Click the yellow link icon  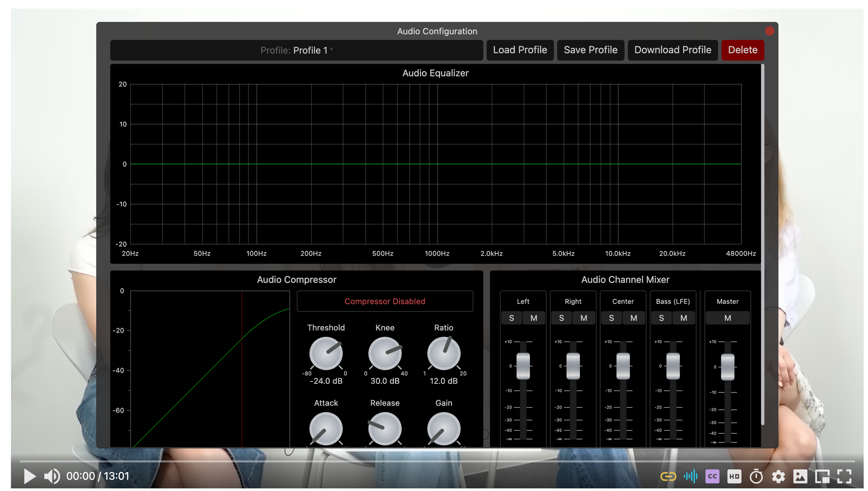click(668, 477)
